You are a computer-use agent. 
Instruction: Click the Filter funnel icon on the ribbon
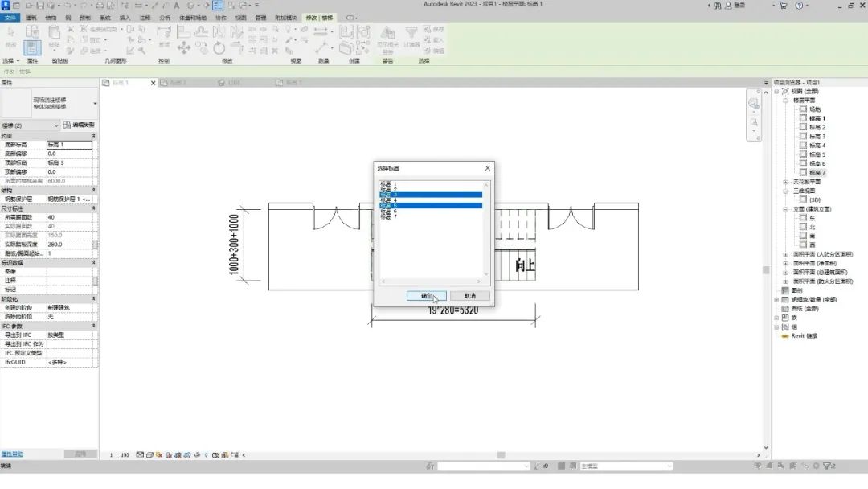pyautogui.click(x=411, y=32)
